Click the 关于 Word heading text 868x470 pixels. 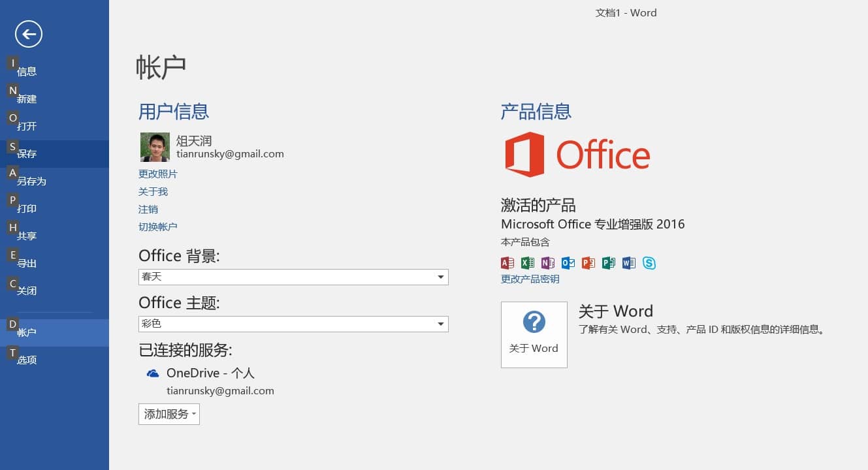click(x=616, y=311)
